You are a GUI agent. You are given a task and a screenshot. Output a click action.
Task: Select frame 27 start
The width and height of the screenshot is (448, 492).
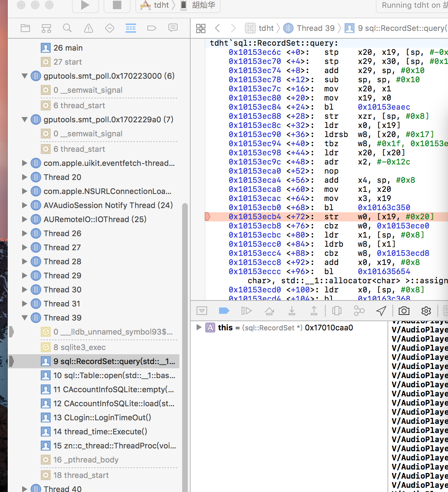point(94,62)
